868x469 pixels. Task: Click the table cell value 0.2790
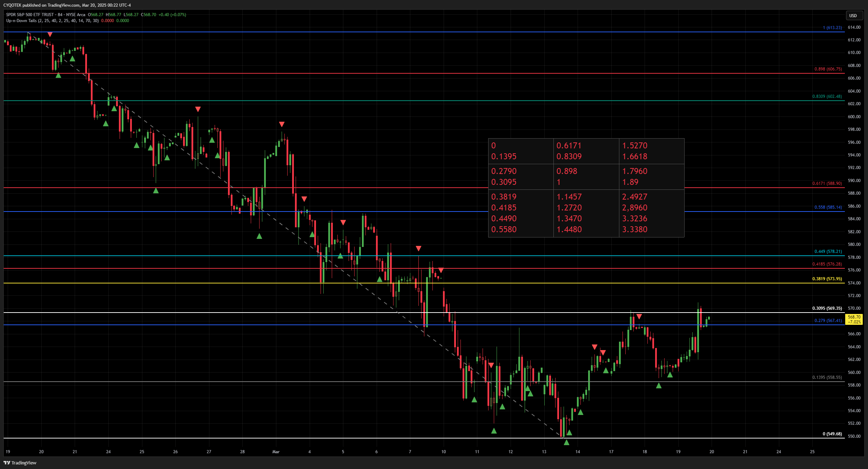[504, 171]
